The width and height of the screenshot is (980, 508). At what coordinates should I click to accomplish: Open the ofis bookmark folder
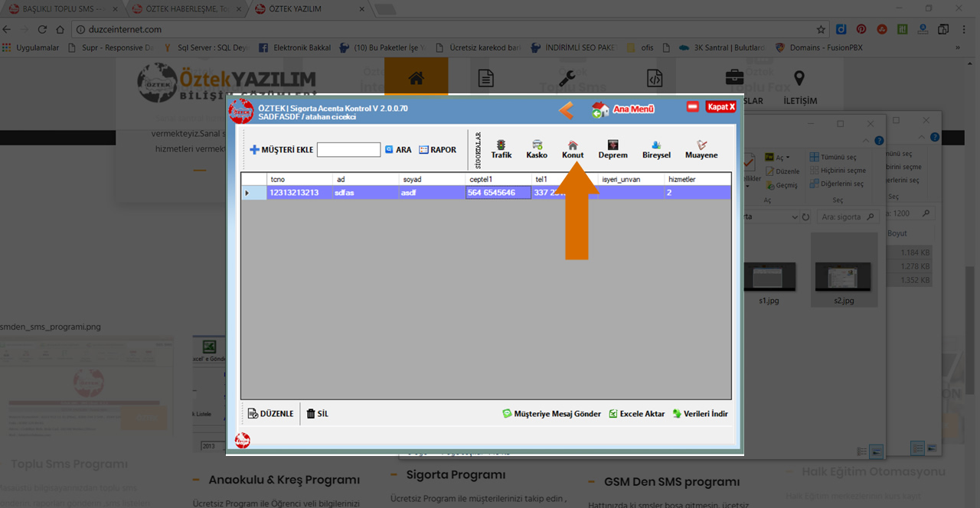pos(640,47)
